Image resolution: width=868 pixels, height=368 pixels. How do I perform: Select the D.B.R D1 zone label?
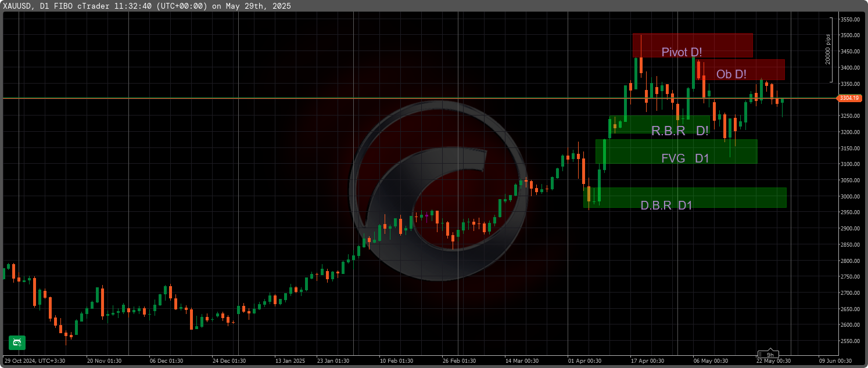point(666,205)
